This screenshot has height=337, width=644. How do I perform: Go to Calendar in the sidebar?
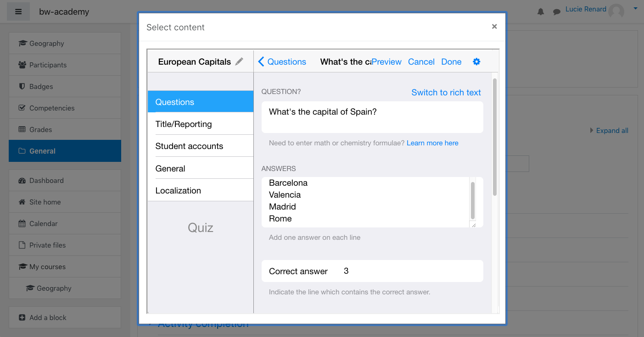pyautogui.click(x=43, y=224)
